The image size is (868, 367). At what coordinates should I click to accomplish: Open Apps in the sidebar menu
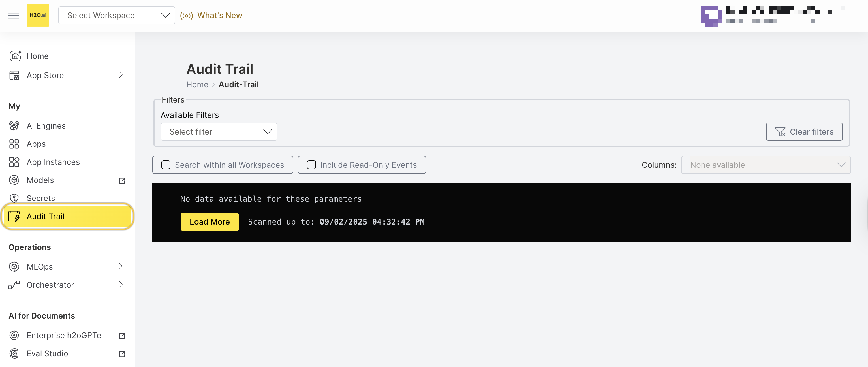click(x=36, y=144)
